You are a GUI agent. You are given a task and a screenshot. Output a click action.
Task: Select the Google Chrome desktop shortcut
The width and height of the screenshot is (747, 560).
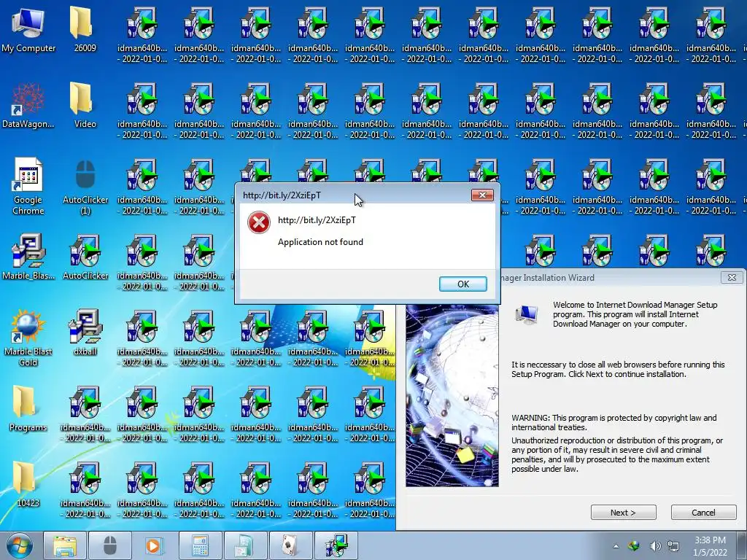28,186
